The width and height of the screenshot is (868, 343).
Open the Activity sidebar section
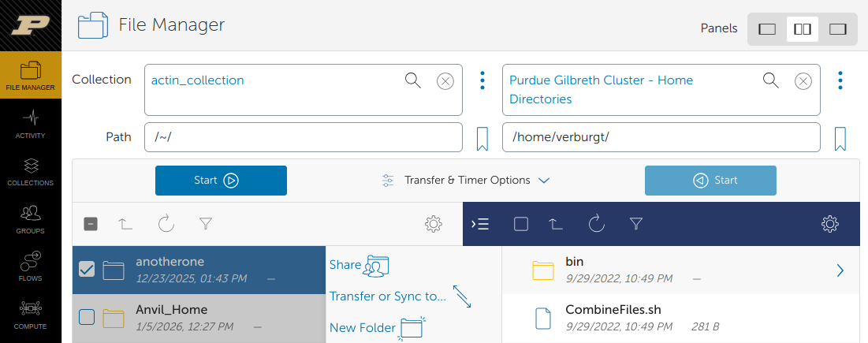[x=31, y=125]
